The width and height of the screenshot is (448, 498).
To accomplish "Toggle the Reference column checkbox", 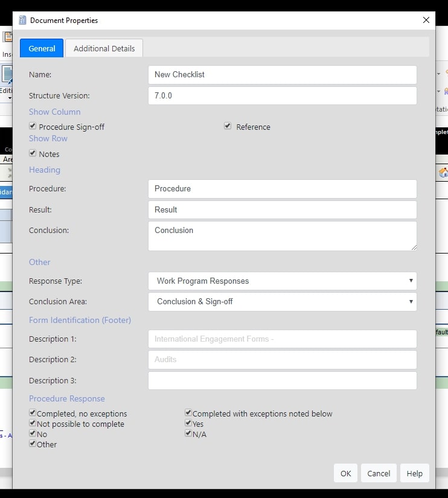I will [228, 126].
